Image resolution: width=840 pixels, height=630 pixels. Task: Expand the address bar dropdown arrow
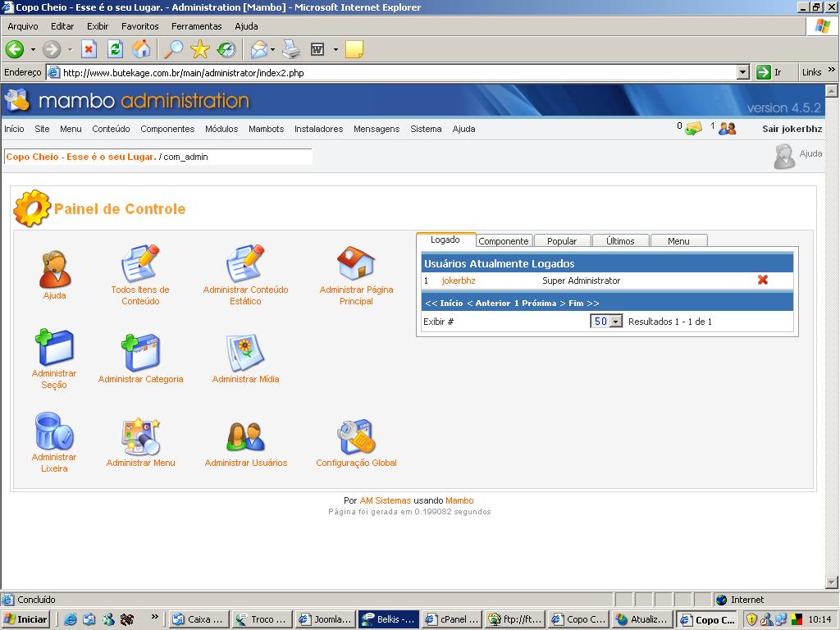[x=742, y=72]
